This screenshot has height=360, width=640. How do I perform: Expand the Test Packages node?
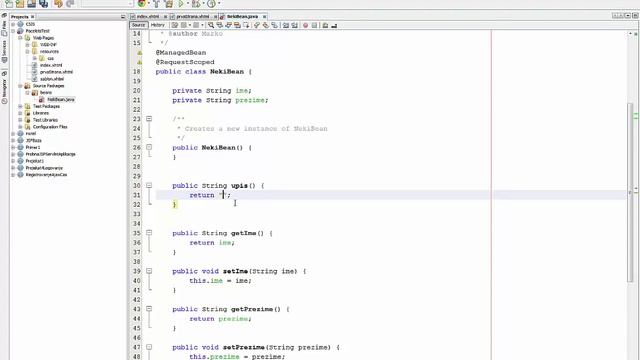click(20, 106)
